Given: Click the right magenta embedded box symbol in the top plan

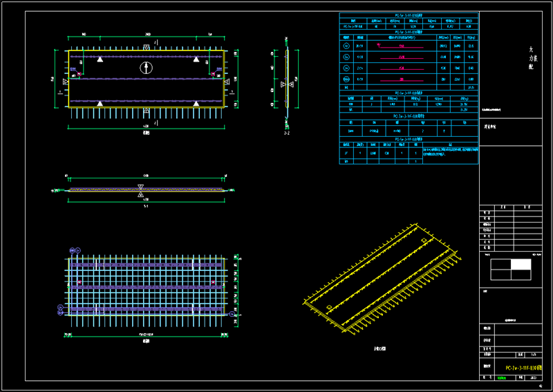Looking at the screenshot, I should pyautogui.click(x=213, y=74).
